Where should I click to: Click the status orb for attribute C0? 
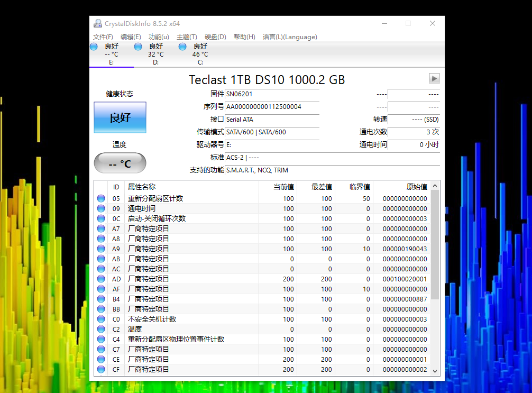click(101, 318)
